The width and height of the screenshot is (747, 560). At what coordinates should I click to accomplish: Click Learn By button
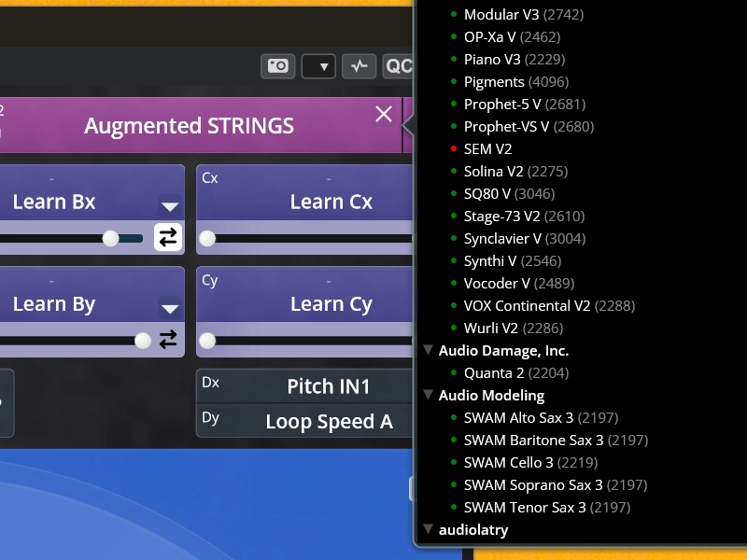click(54, 304)
